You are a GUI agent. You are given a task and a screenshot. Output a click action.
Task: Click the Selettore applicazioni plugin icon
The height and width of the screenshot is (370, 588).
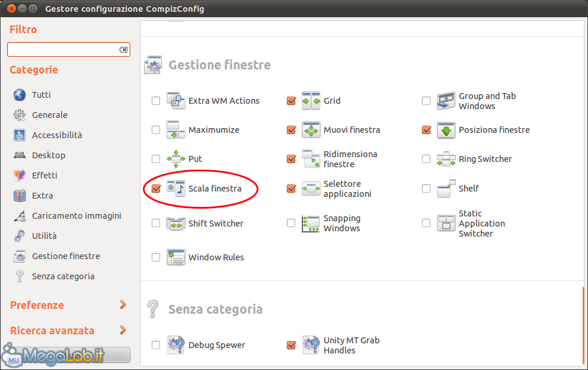[x=311, y=189]
